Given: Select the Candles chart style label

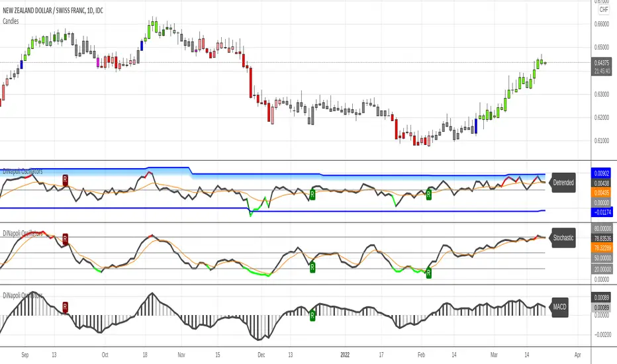Looking at the screenshot, I should pos(11,22).
